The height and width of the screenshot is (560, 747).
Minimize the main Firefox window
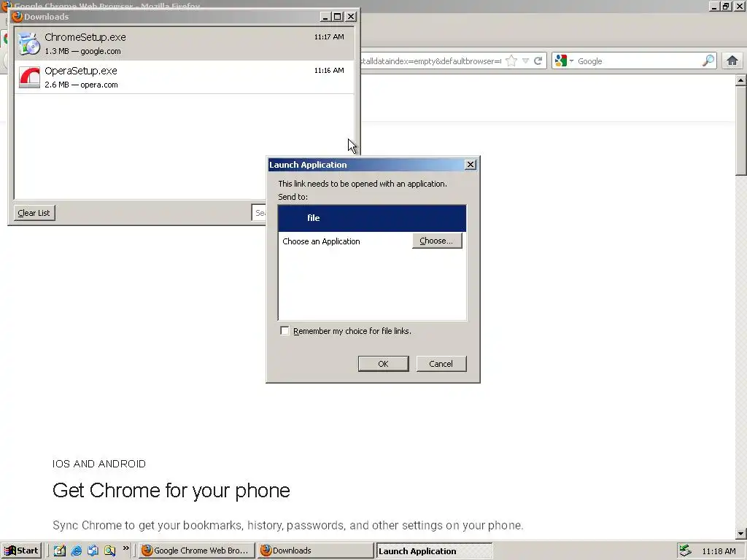[x=714, y=6]
